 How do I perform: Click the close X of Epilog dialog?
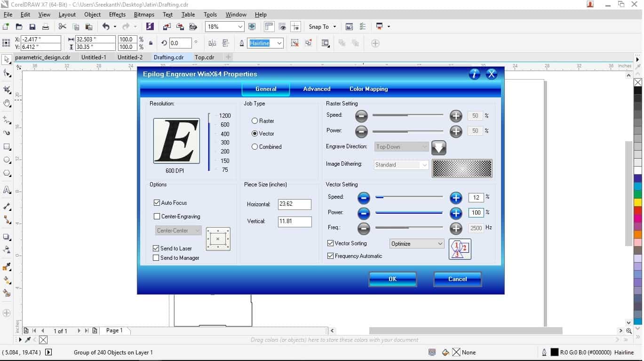(x=492, y=74)
